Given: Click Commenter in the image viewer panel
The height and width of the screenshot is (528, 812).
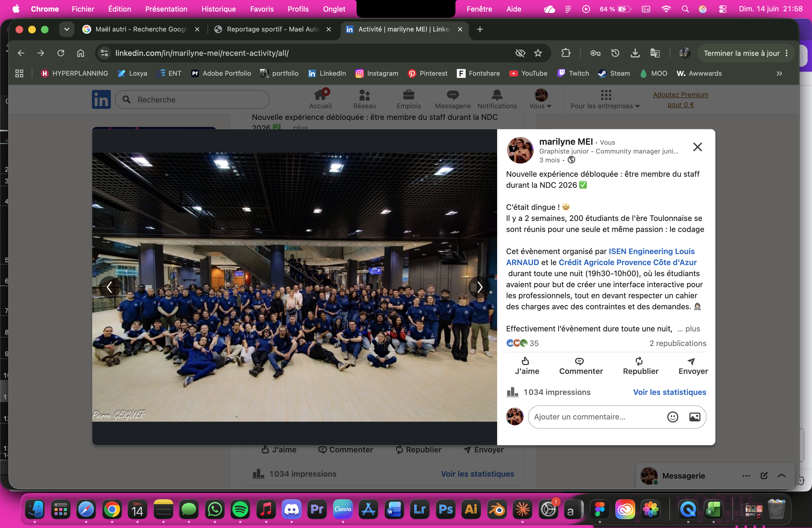Looking at the screenshot, I should pyautogui.click(x=581, y=366).
